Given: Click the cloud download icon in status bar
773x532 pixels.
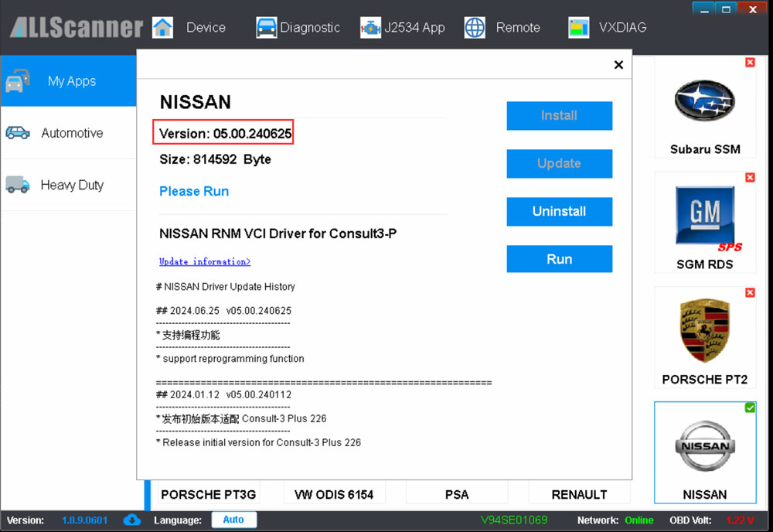Looking at the screenshot, I should click(132, 520).
